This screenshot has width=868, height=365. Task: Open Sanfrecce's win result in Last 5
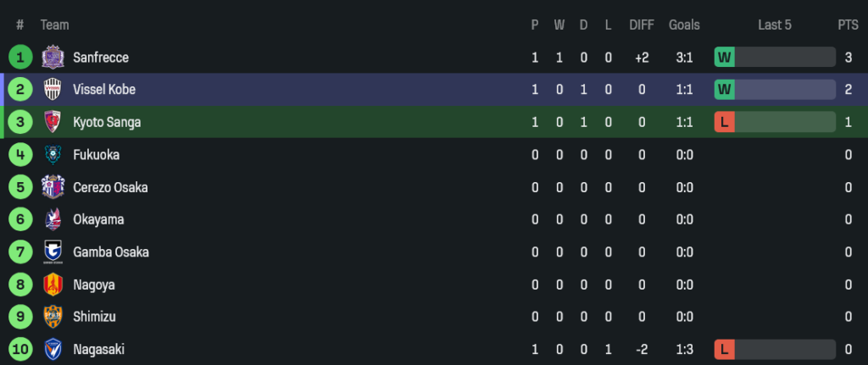pyautogui.click(x=724, y=58)
